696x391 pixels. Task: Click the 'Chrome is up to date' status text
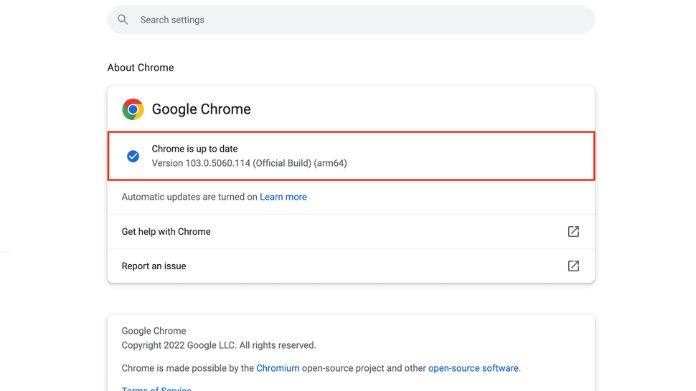(x=194, y=149)
